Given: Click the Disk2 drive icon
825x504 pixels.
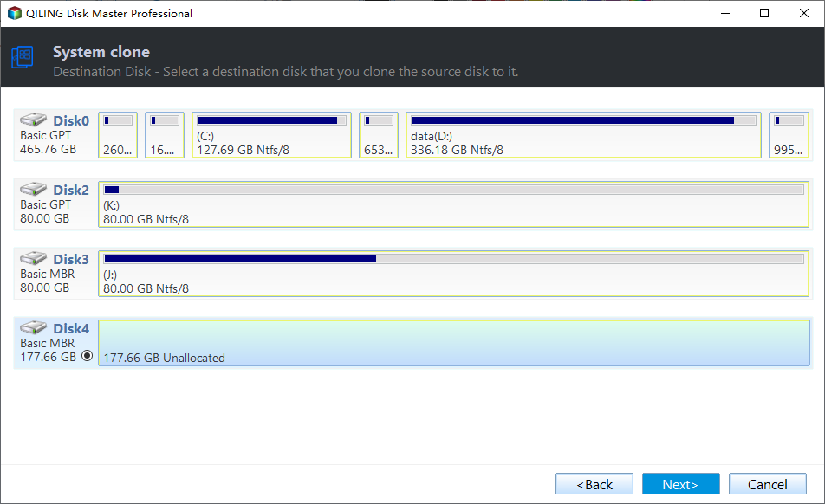Looking at the screenshot, I should coord(33,189).
